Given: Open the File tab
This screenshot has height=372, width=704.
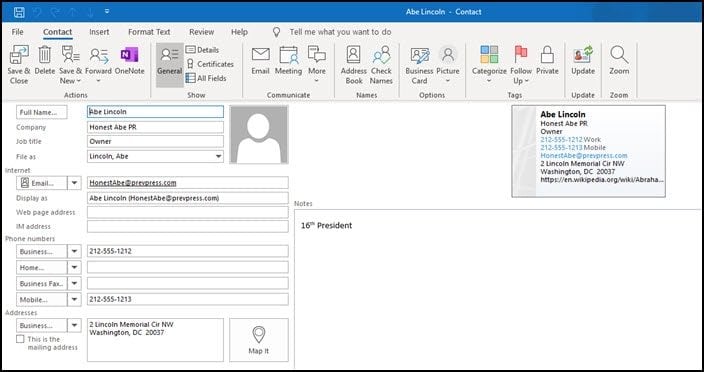Looking at the screenshot, I should pos(18,32).
